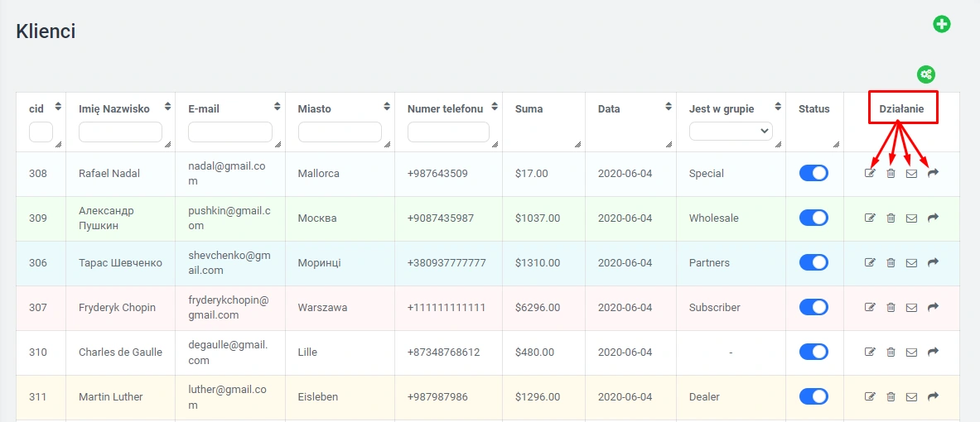
Task: Click share arrow for Fryderyk Chopin
Action: pyautogui.click(x=933, y=308)
